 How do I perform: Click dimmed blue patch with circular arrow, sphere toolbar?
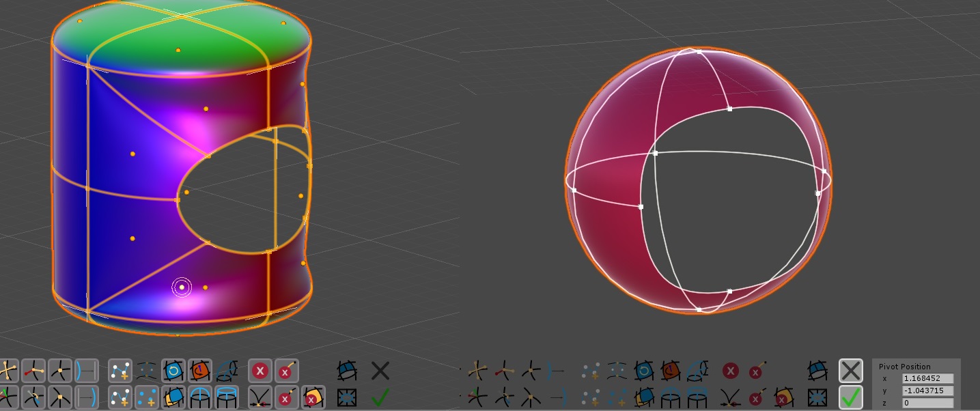(x=643, y=371)
